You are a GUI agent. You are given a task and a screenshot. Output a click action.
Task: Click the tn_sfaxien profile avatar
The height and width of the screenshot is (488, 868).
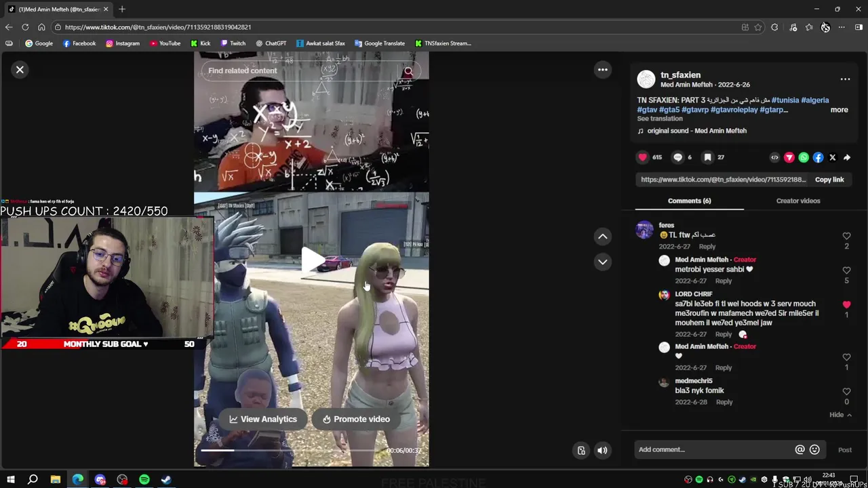646,79
